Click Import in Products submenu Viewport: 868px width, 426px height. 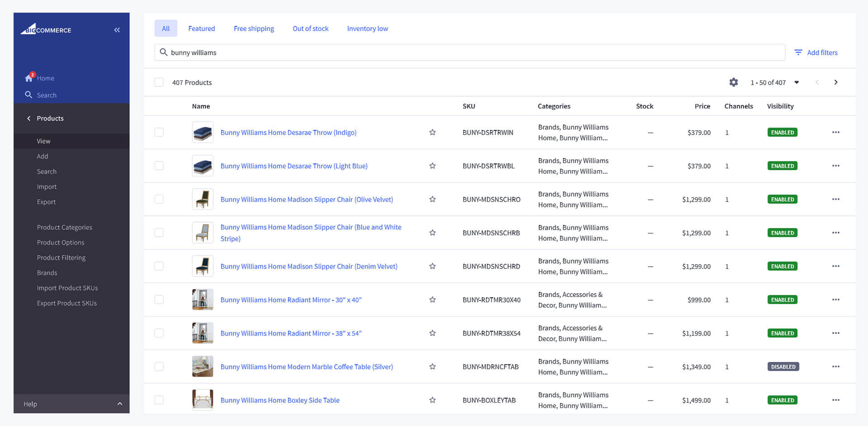click(x=47, y=187)
